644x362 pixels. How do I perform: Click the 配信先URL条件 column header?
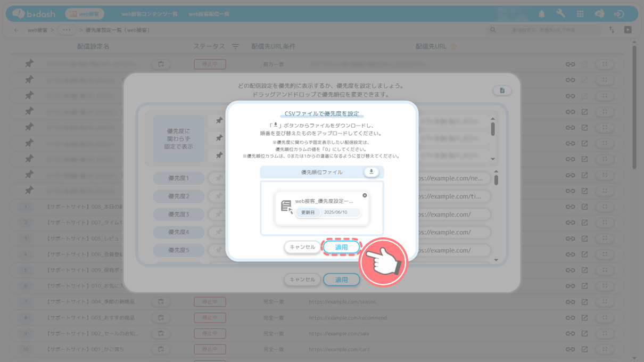[274, 47]
